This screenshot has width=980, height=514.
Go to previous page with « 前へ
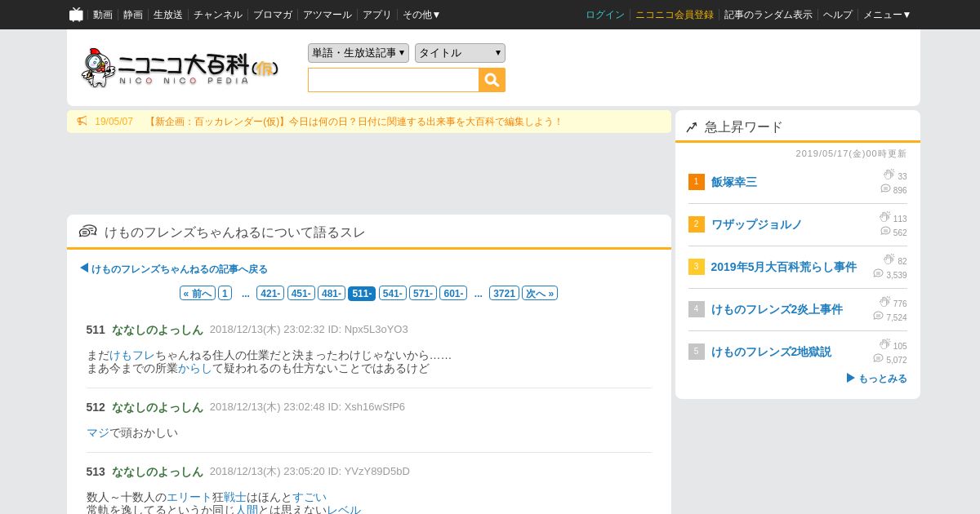click(198, 293)
